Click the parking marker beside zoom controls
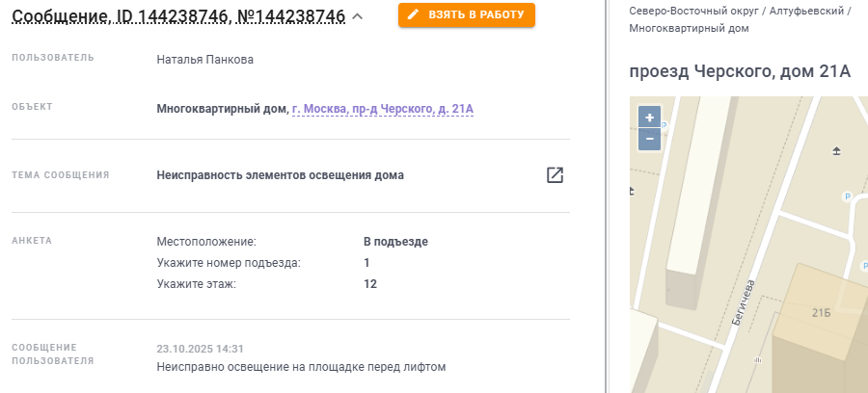Image resolution: width=868 pixels, height=393 pixels. pyautogui.click(x=664, y=124)
